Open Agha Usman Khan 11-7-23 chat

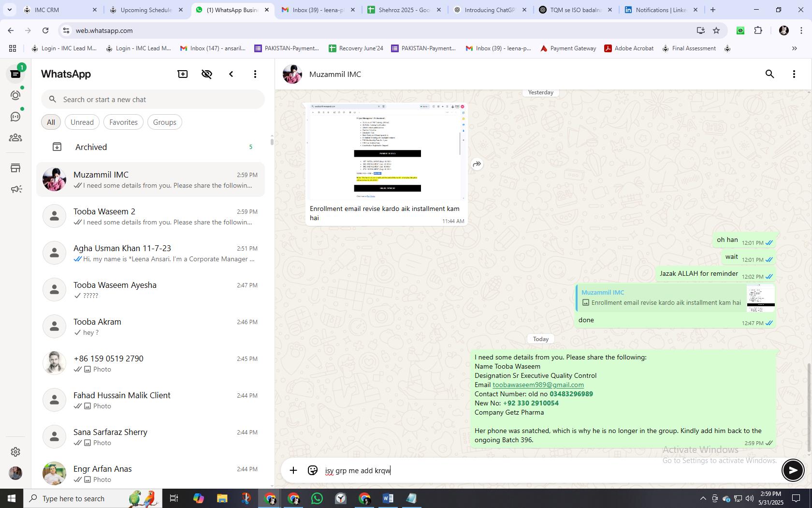click(151, 253)
